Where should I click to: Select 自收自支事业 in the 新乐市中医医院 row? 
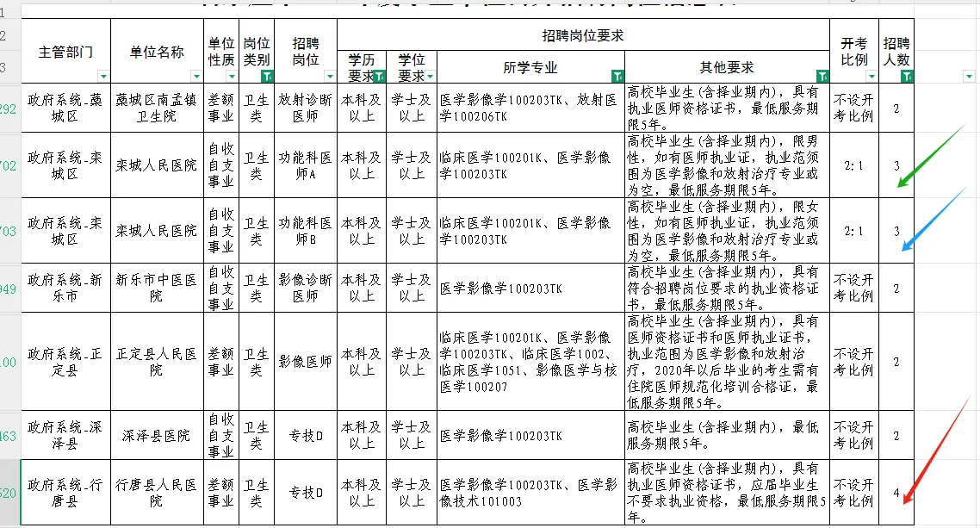tap(220, 288)
